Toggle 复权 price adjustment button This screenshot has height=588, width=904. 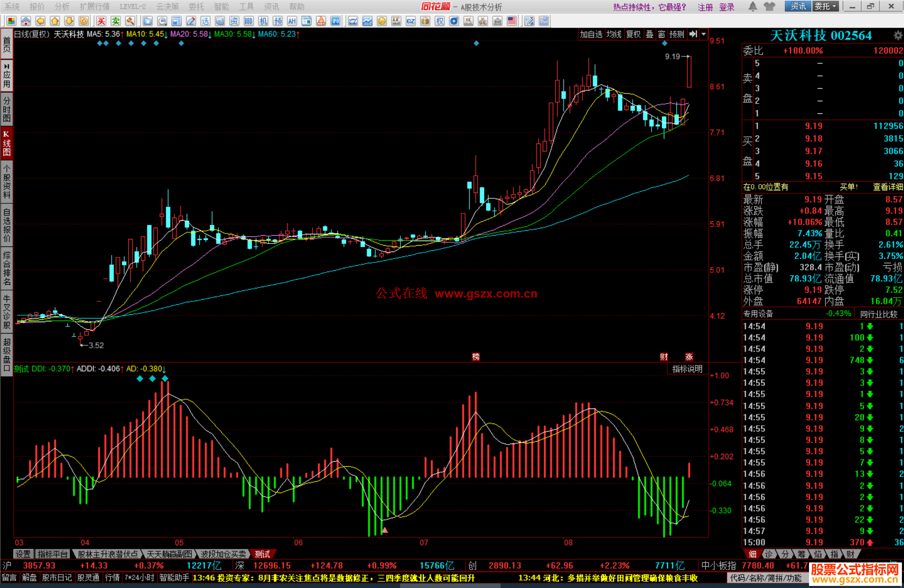633,34
